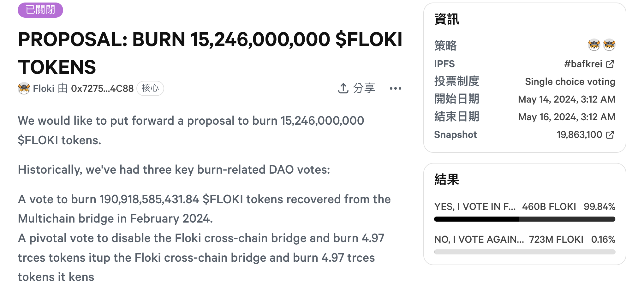Viewport: 644px width, 286px height.
Task: Click the proposal title heading
Action: (210, 53)
